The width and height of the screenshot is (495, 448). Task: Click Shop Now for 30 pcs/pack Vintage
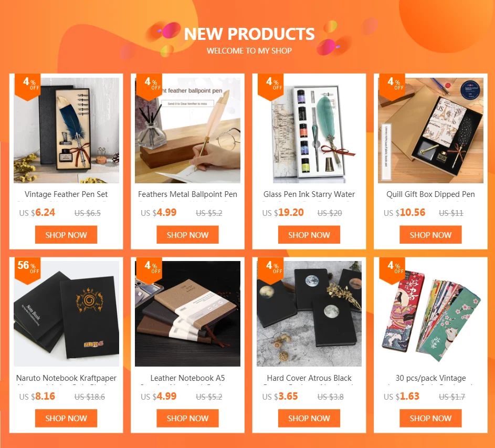[430, 418]
